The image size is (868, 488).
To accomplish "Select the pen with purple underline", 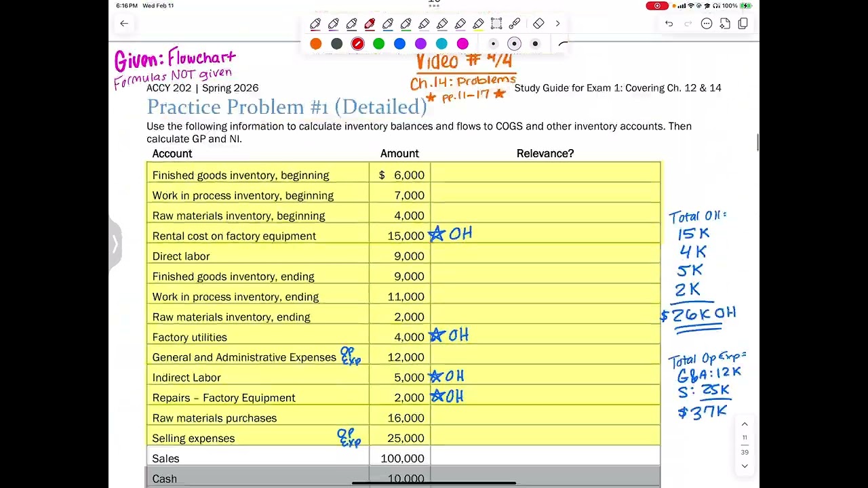I will pos(334,24).
